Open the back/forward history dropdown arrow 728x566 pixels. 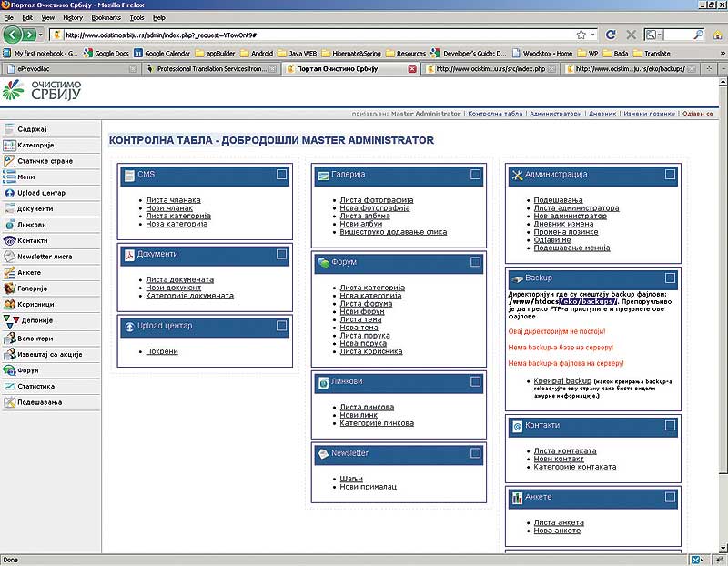click(x=41, y=35)
